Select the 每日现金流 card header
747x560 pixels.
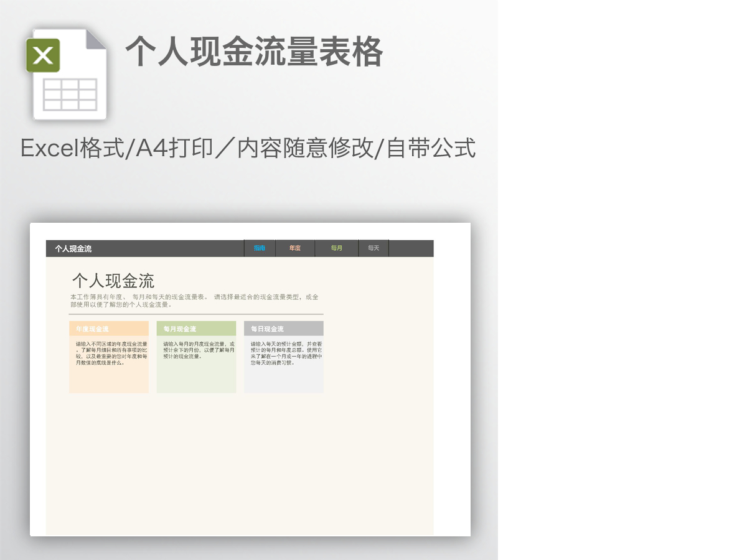point(284,329)
